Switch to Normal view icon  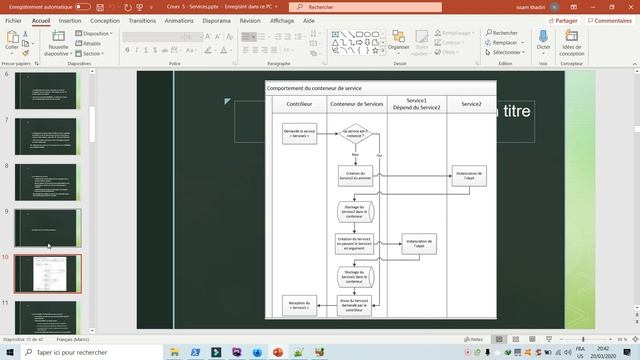click(499, 339)
